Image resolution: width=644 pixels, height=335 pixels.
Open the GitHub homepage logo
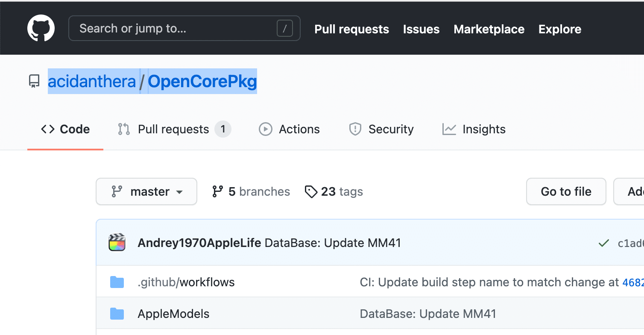(41, 28)
